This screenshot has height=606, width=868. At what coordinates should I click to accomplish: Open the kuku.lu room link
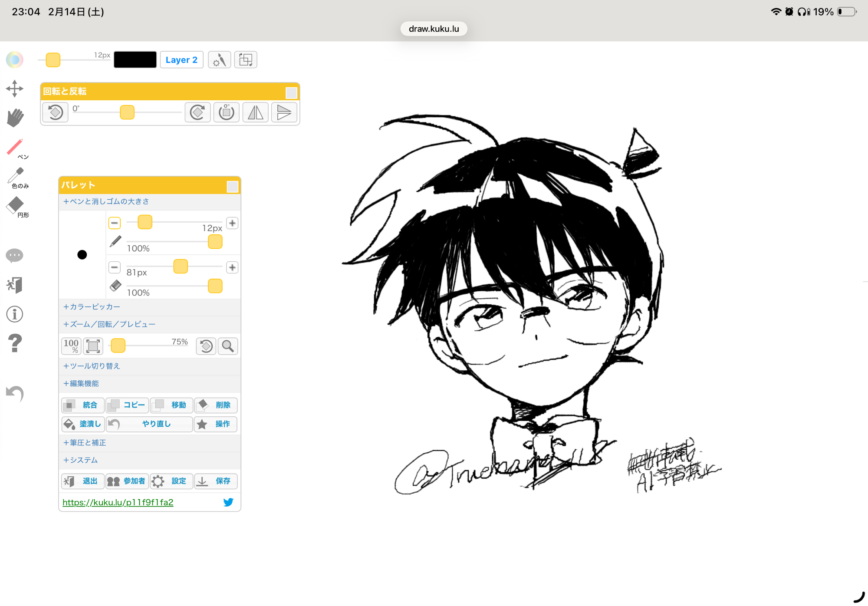(x=118, y=502)
